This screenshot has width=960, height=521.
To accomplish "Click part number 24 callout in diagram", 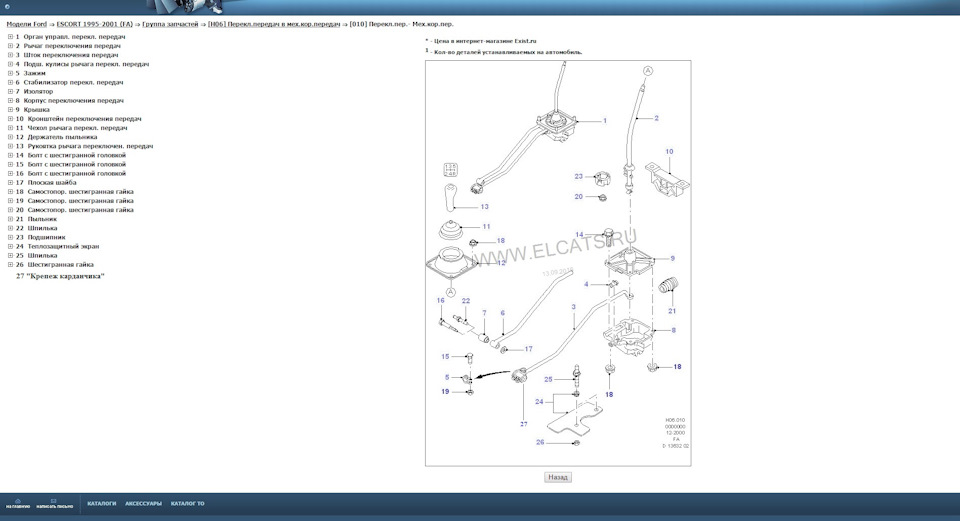I will pos(539,402).
